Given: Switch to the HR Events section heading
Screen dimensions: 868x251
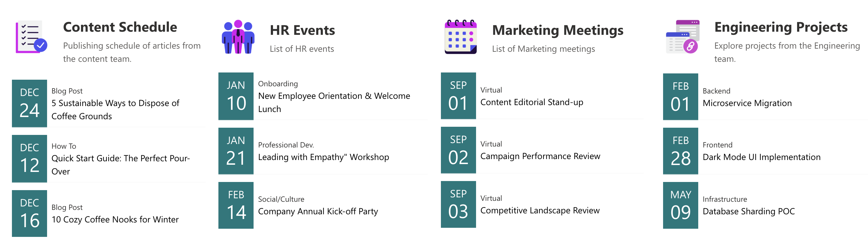Looking at the screenshot, I should click(x=303, y=30).
